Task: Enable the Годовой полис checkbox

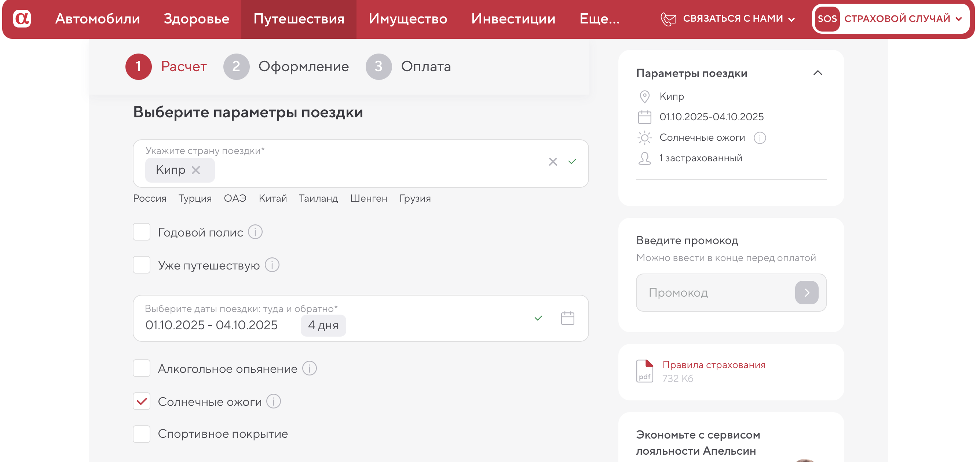Action: pos(142,232)
